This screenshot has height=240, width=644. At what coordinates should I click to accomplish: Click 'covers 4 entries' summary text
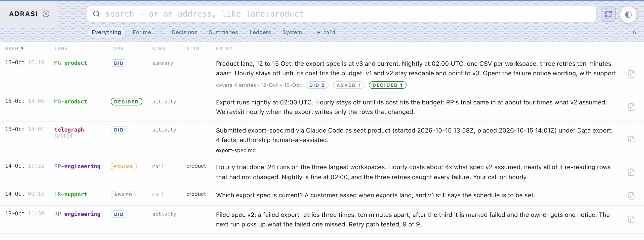click(x=236, y=85)
